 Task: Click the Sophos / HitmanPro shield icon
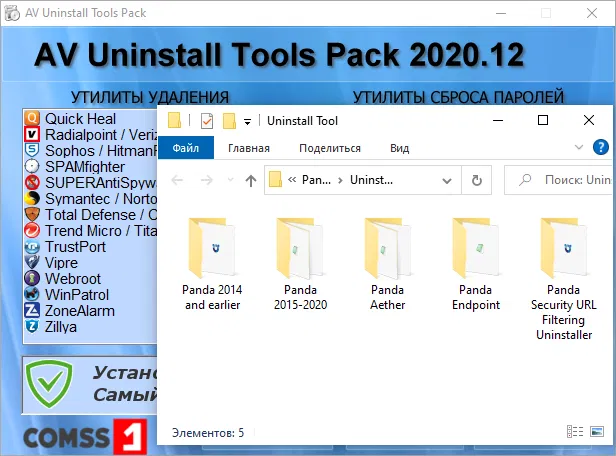[x=32, y=150]
